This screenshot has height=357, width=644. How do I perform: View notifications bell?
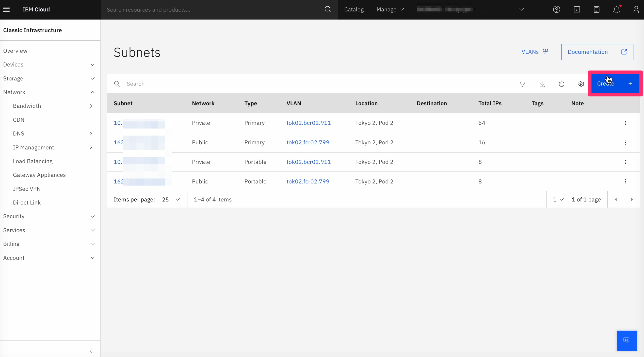[x=616, y=10]
